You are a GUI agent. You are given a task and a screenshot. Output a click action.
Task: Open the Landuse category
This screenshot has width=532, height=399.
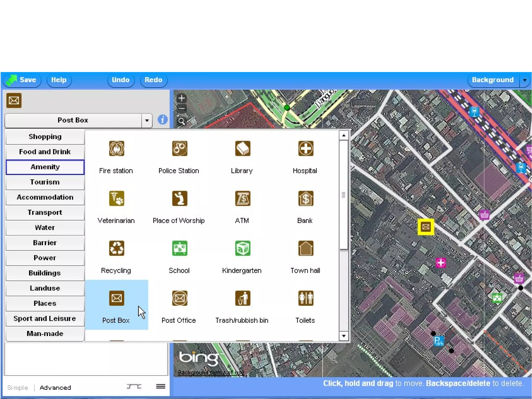point(45,288)
